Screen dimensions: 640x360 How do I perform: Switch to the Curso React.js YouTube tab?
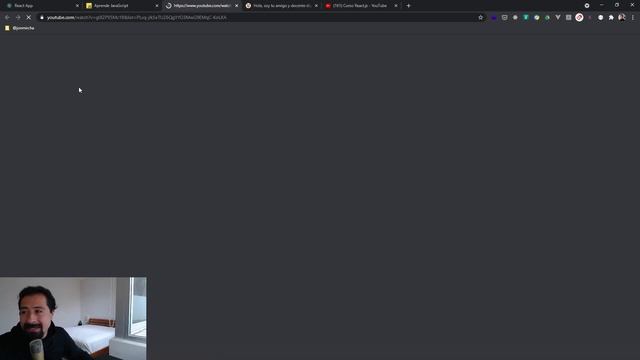(x=361, y=6)
